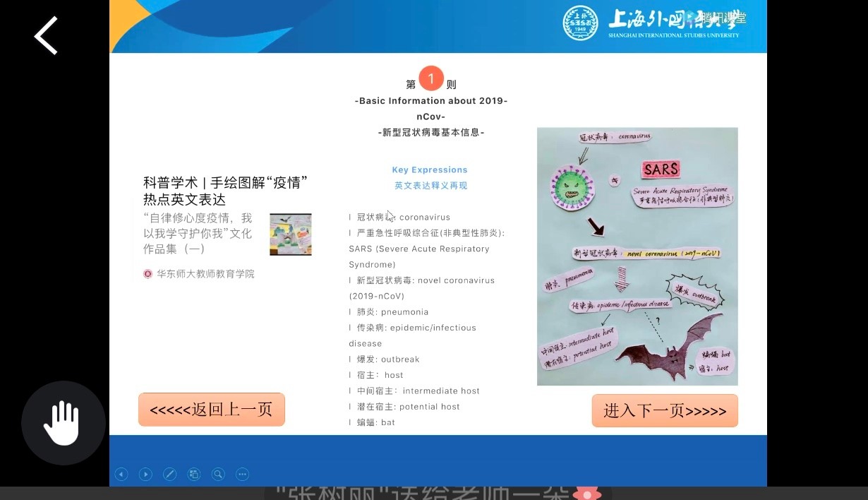Image resolution: width=868 pixels, height=500 pixels.
Task: Go to previous slide using slideshow arrow
Action: point(121,475)
